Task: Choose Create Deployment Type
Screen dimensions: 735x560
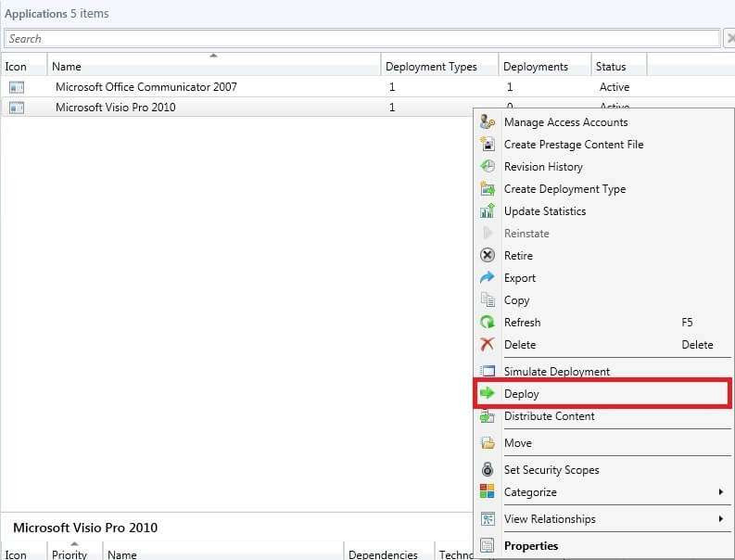Action: [x=603, y=188]
